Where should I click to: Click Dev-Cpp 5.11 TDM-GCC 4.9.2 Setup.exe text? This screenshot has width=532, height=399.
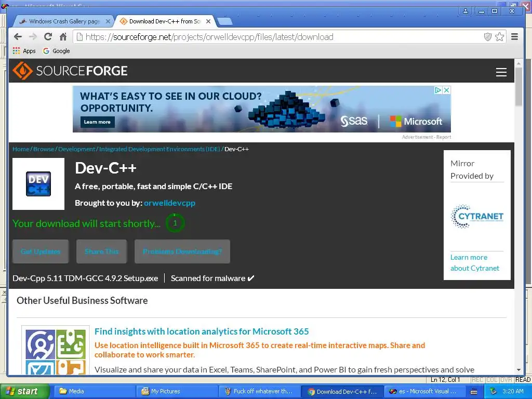pyautogui.click(x=85, y=278)
